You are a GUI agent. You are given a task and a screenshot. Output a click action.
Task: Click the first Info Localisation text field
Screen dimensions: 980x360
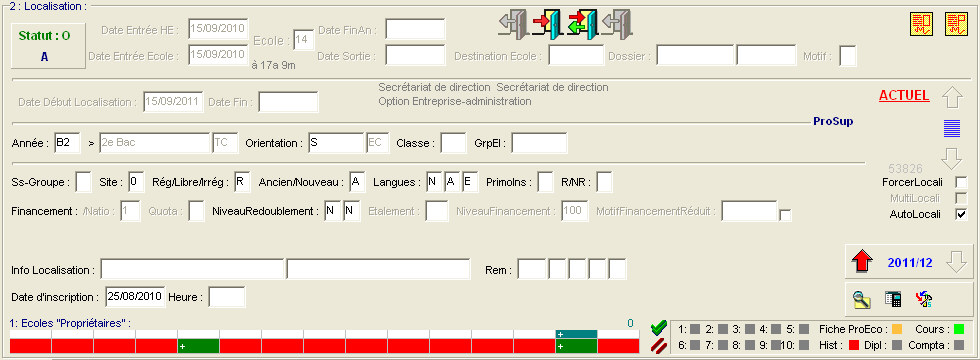192,269
